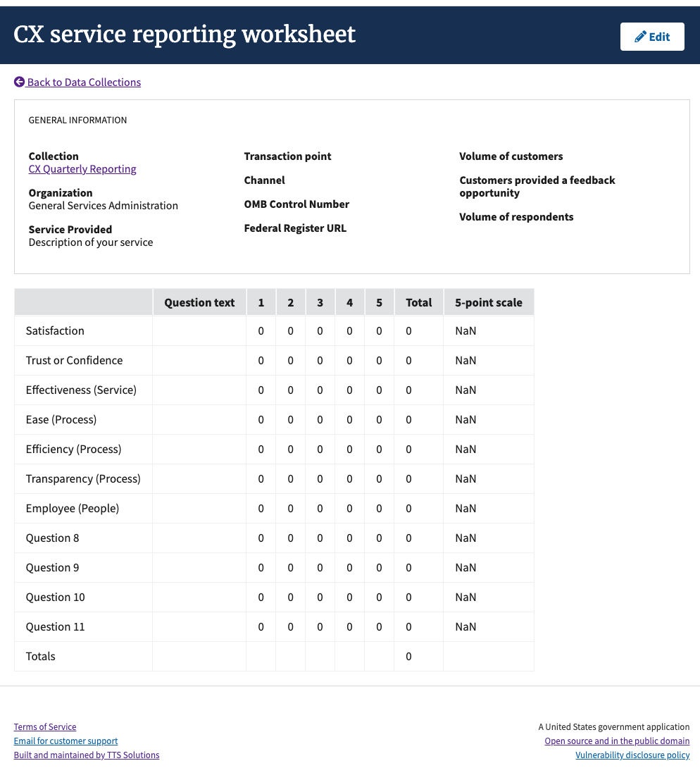Open the open source public domain link
This screenshot has width=700, height=780.
pyautogui.click(x=617, y=741)
